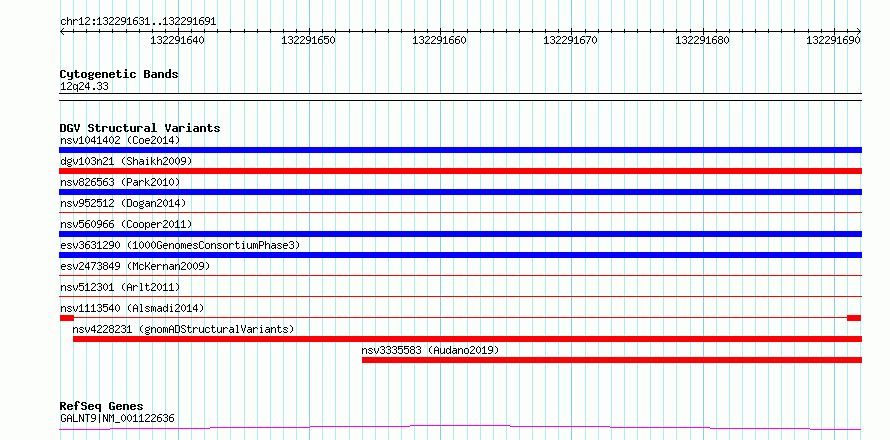Screen dimensions: 890x440
Task: Click the magenta GALNT9 gene line
Action: pyautogui.click(x=460, y=427)
